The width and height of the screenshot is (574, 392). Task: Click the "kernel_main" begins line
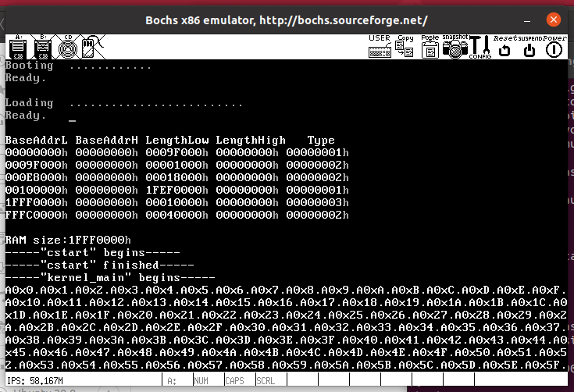pyautogui.click(x=110, y=277)
